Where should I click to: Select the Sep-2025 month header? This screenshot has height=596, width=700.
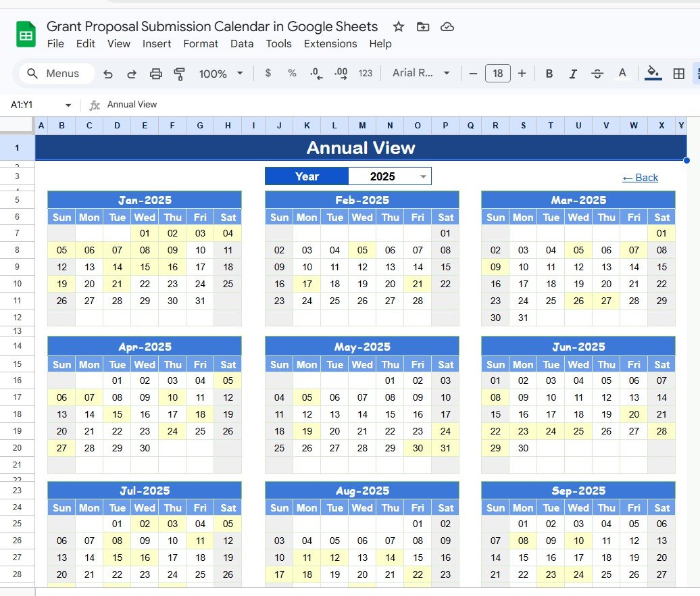578,491
